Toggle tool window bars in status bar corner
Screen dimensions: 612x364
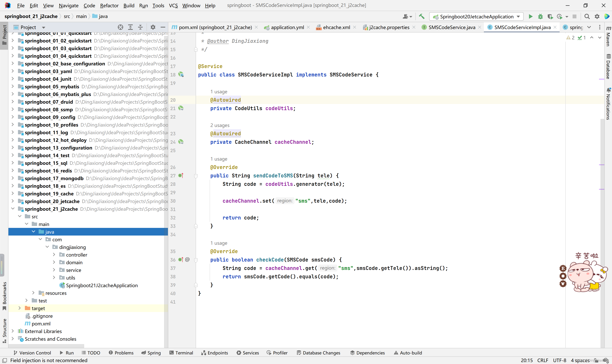point(5,360)
